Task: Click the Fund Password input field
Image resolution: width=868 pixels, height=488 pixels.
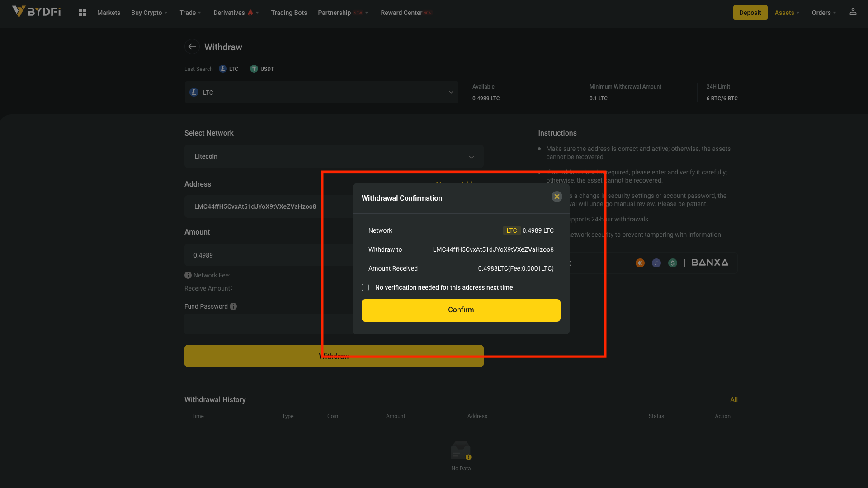Action: tap(269, 324)
